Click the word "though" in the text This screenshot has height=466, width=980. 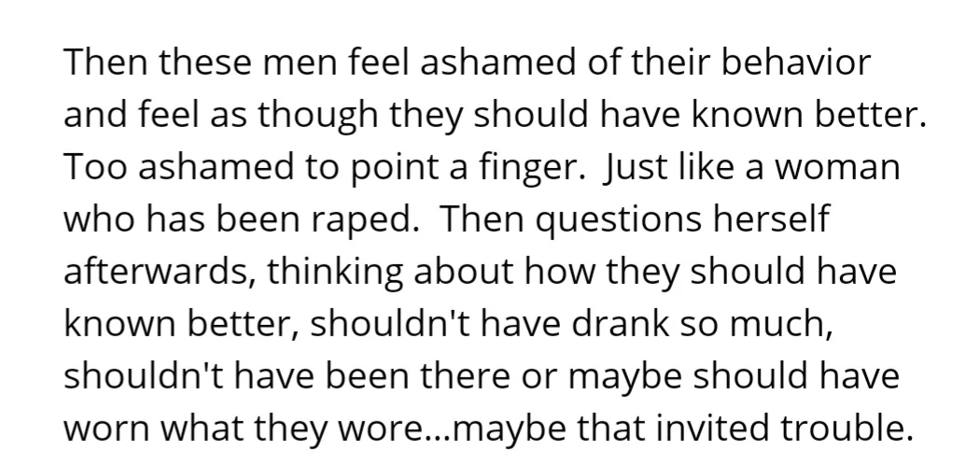tap(315, 116)
